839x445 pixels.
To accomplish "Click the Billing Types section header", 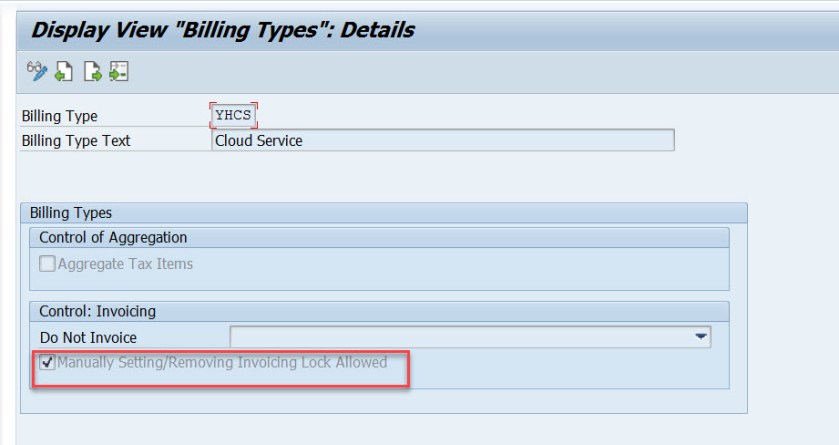I will pyautogui.click(x=384, y=213).
